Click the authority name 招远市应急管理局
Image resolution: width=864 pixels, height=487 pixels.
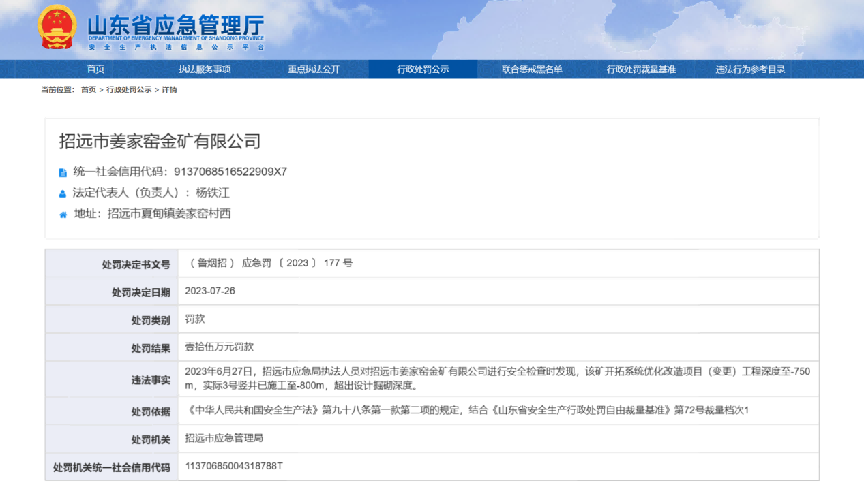click(225, 438)
